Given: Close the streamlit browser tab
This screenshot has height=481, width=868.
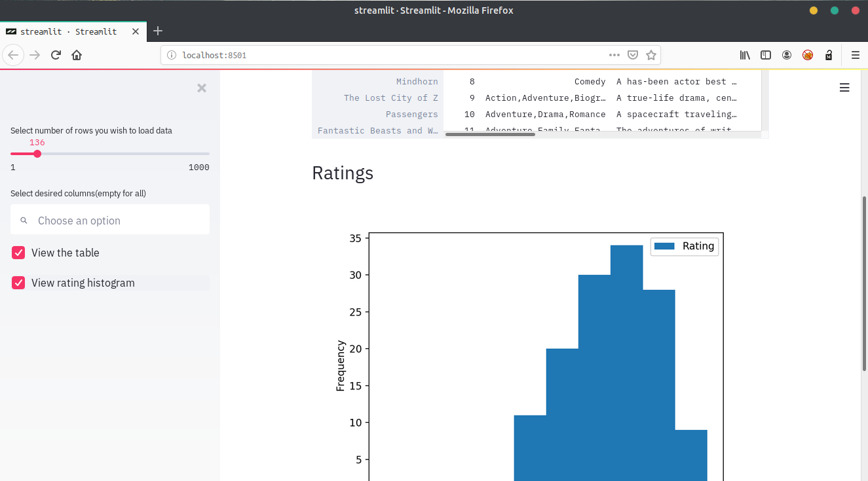Looking at the screenshot, I should [x=136, y=31].
